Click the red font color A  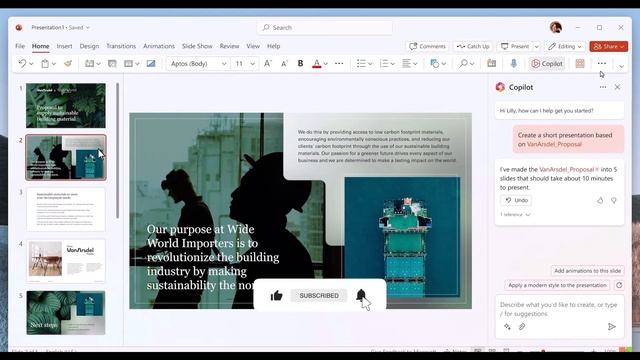[316, 64]
